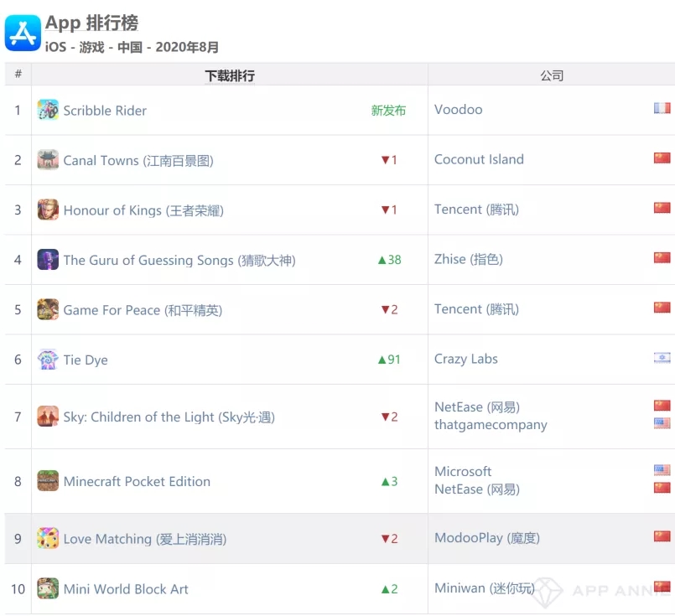The height and width of the screenshot is (616, 675).
Task: Click the US flag beside Microsoft
Action: pyautogui.click(x=662, y=470)
